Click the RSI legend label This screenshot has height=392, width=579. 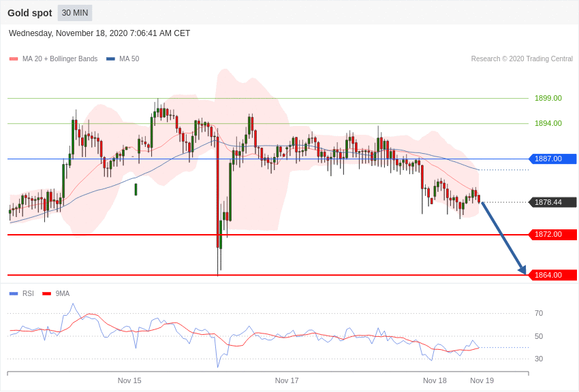(x=28, y=293)
